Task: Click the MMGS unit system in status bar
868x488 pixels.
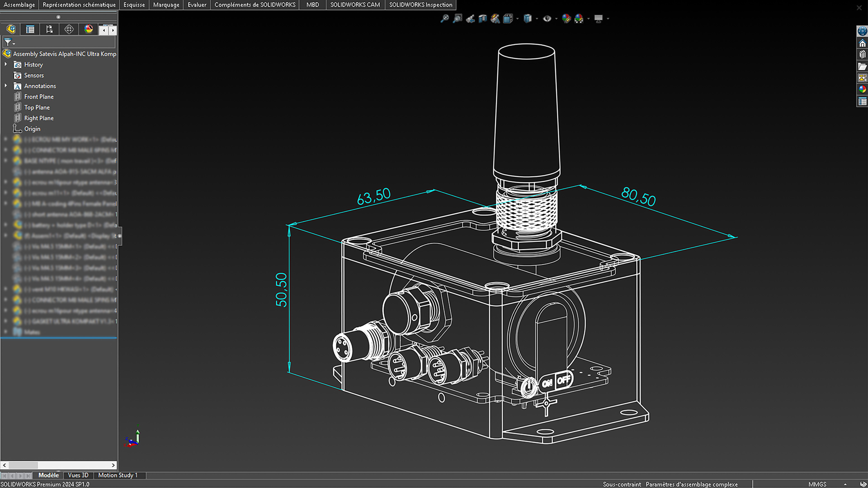Action: tap(817, 484)
